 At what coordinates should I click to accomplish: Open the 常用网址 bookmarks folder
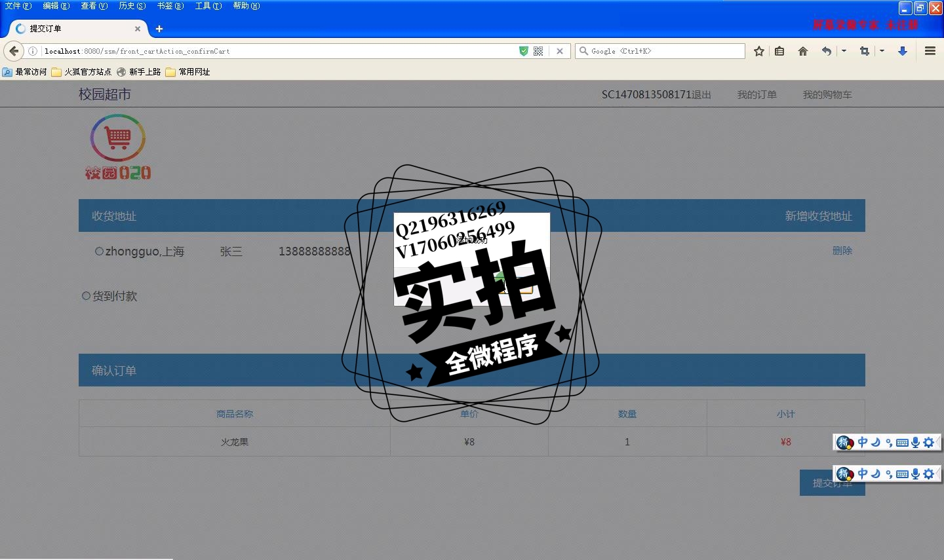(188, 72)
